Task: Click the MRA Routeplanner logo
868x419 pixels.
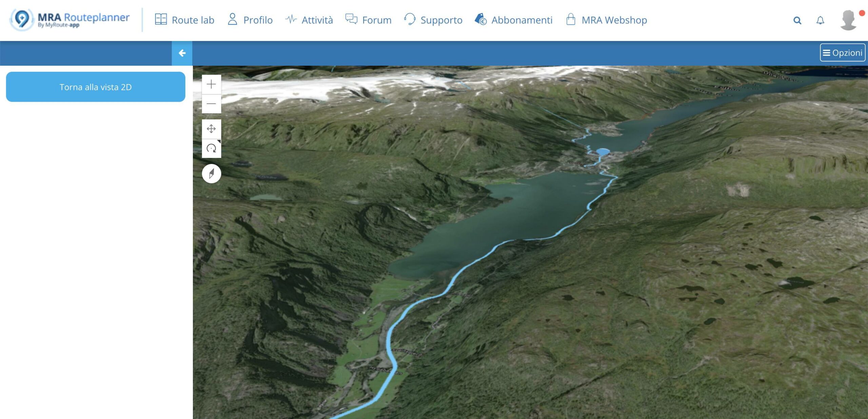Action: pyautogui.click(x=70, y=20)
